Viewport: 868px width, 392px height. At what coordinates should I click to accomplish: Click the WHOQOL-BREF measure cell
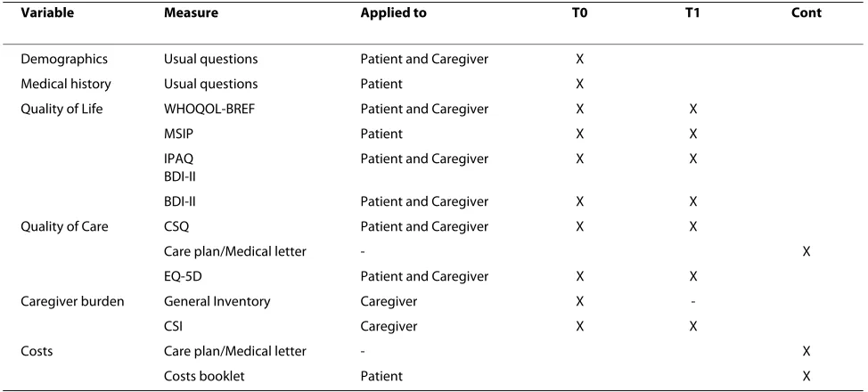click(x=209, y=109)
